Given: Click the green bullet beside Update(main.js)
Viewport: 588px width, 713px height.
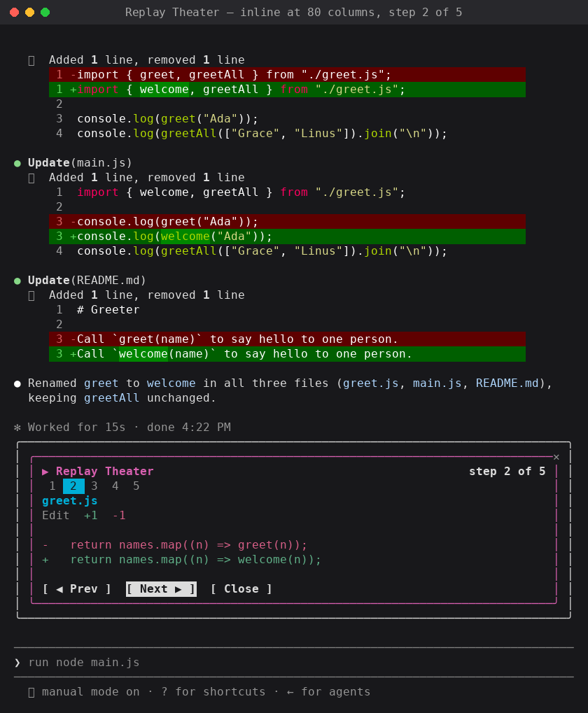Looking at the screenshot, I should tap(17, 163).
